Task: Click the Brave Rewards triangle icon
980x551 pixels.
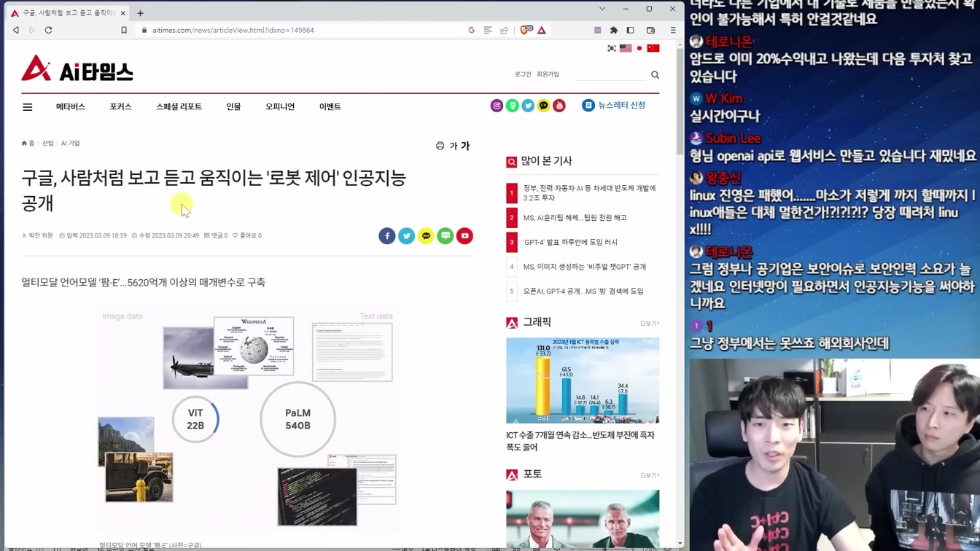Action: coord(542,31)
